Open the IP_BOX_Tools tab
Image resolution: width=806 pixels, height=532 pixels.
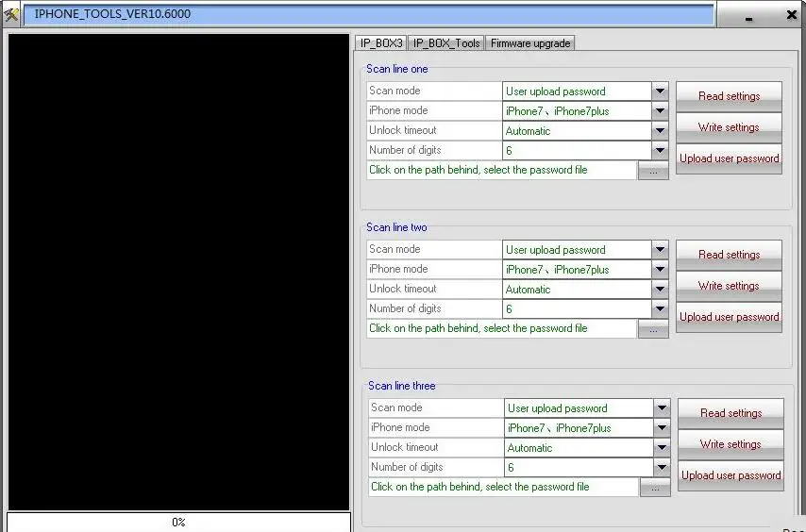pos(446,43)
